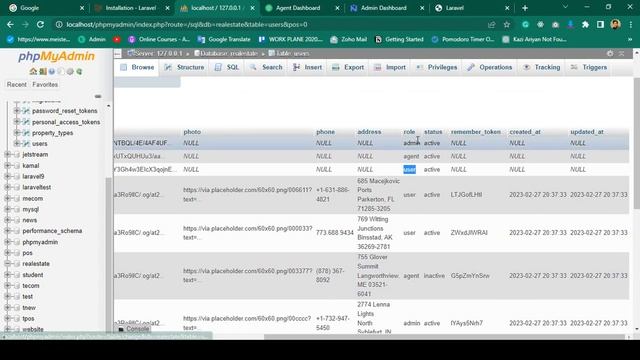Click phone cell 773.688.9434
Image resolution: width=640 pixels, height=360 pixels.
coord(335,233)
